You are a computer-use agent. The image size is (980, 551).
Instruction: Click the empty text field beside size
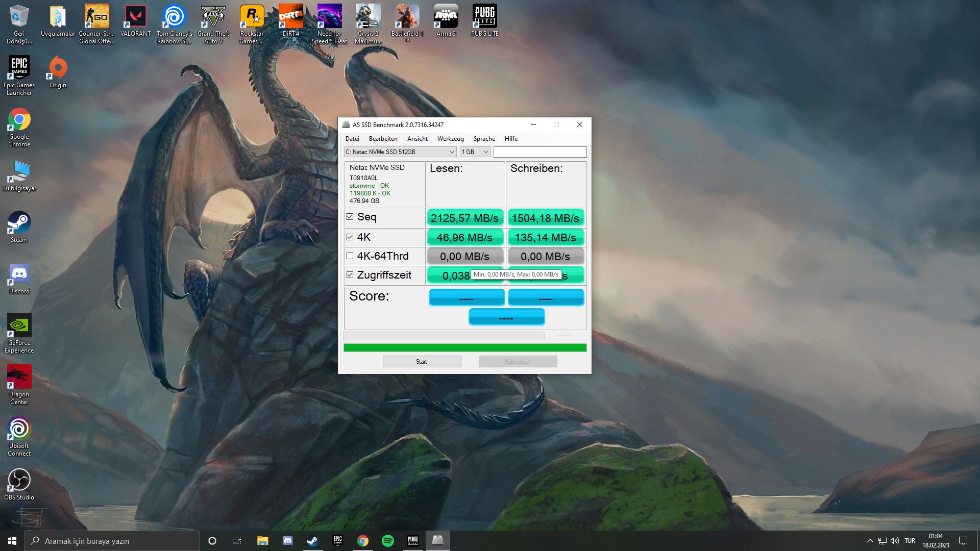point(540,152)
